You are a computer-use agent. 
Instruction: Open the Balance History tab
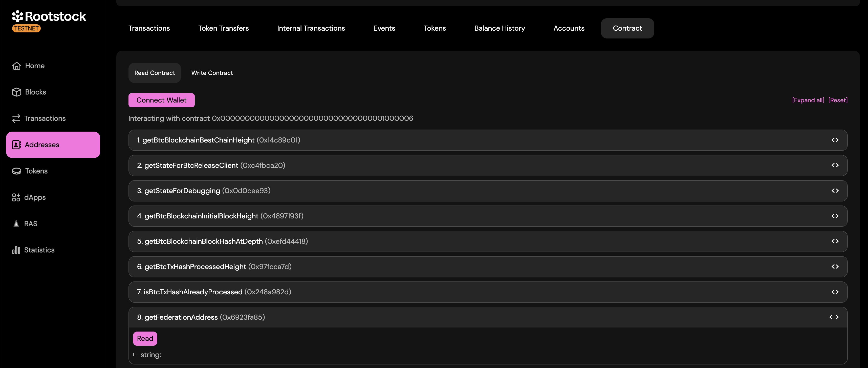tap(499, 28)
